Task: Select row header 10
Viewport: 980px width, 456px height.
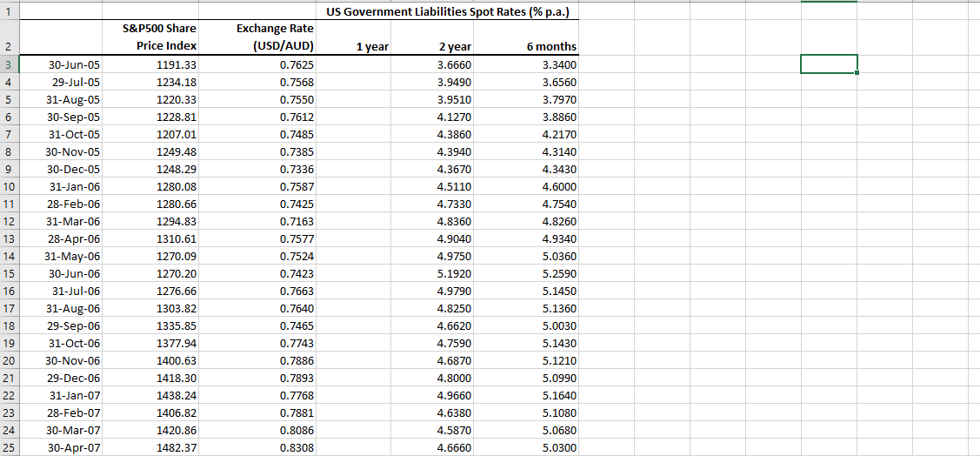Action: click(10, 186)
